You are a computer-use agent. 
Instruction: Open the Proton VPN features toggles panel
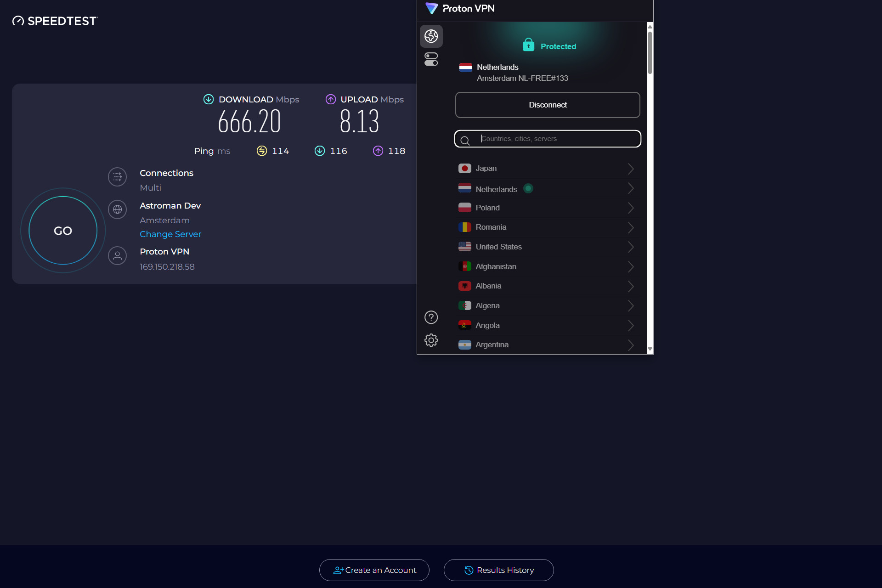tap(431, 59)
